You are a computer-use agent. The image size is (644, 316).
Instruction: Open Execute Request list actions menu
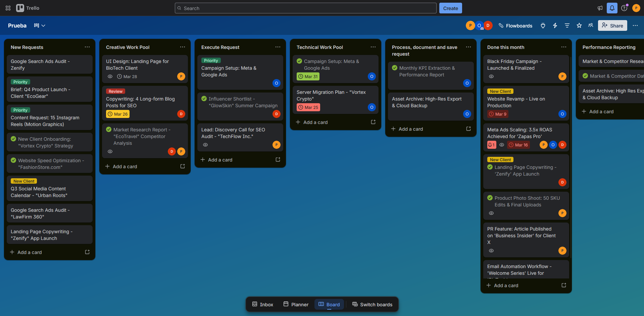point(278,47)
